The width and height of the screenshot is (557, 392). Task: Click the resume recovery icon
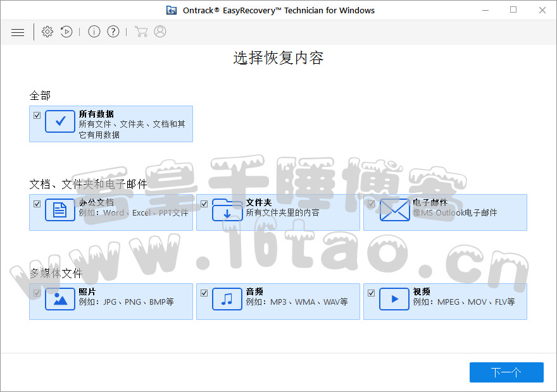(66, 32)
